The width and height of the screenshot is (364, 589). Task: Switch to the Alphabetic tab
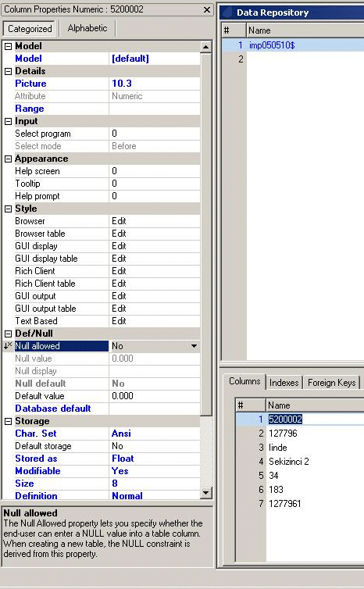(x=87, y=28)
